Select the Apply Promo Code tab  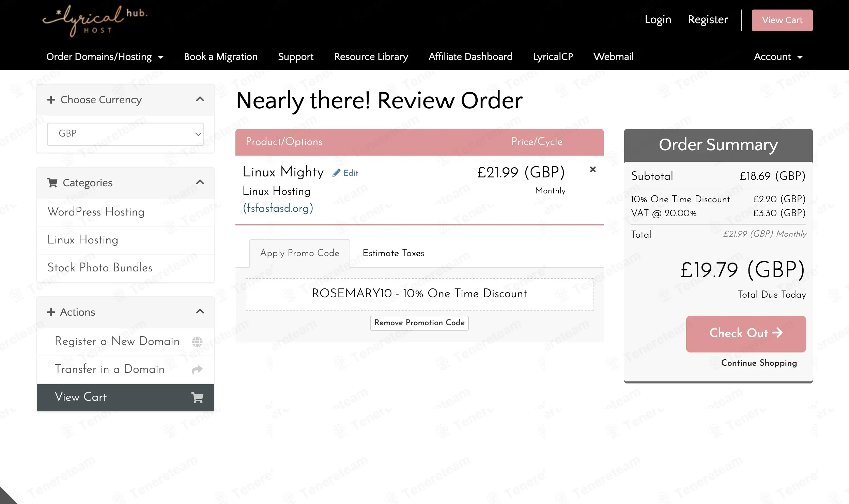pyautogui.click(x=299, y=253)
